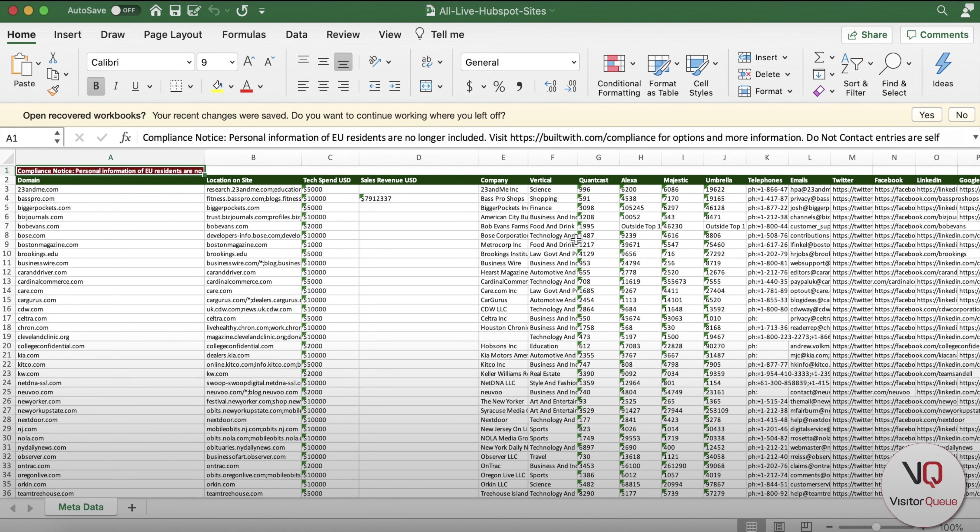This screenshot has height=532, width=980.
Task: Toggle Italic formatting
Action: [x=116, y=86]
